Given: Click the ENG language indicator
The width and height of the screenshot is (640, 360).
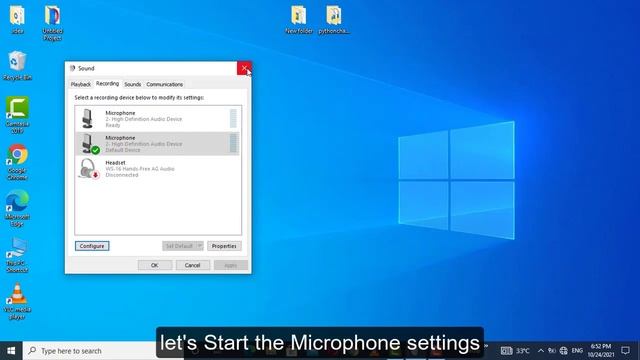Looking at the screenshot, I should pyautogui.click(x=577, y=351).
